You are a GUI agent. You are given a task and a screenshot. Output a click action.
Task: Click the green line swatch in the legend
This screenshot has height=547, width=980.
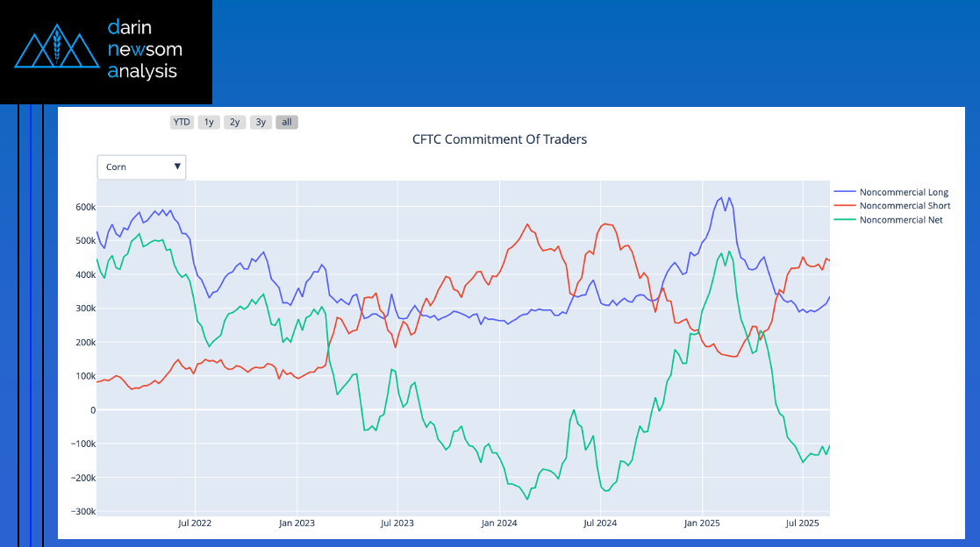844,220
